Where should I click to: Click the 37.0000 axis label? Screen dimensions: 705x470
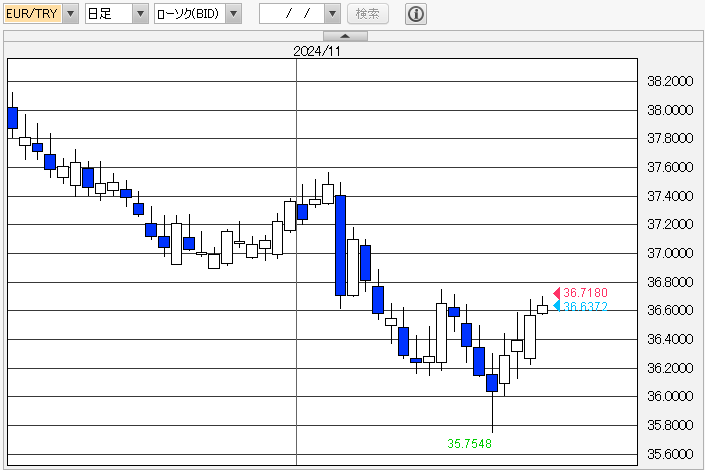[x=670, y=253]
